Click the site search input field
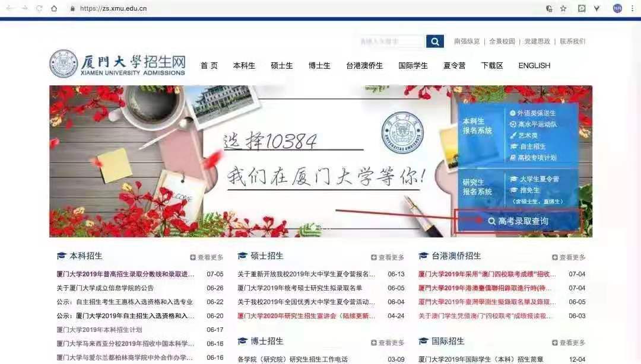This screenshot has height=364, width=641. pyautogui.click(x=392, y=41)
